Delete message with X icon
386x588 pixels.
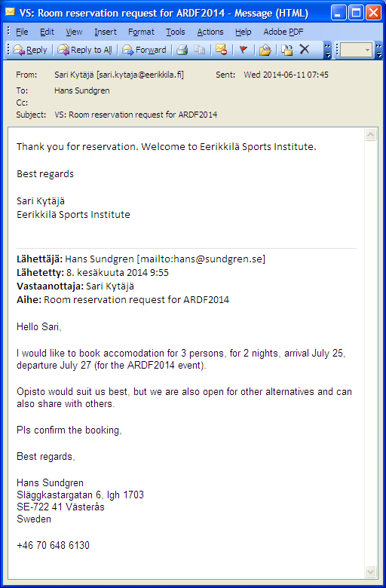click(x=305, y=50)
